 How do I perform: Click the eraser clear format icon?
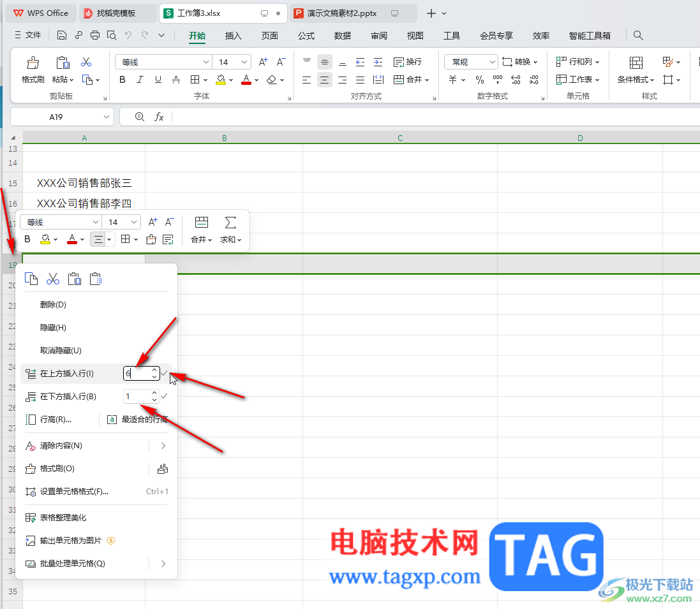271,80
